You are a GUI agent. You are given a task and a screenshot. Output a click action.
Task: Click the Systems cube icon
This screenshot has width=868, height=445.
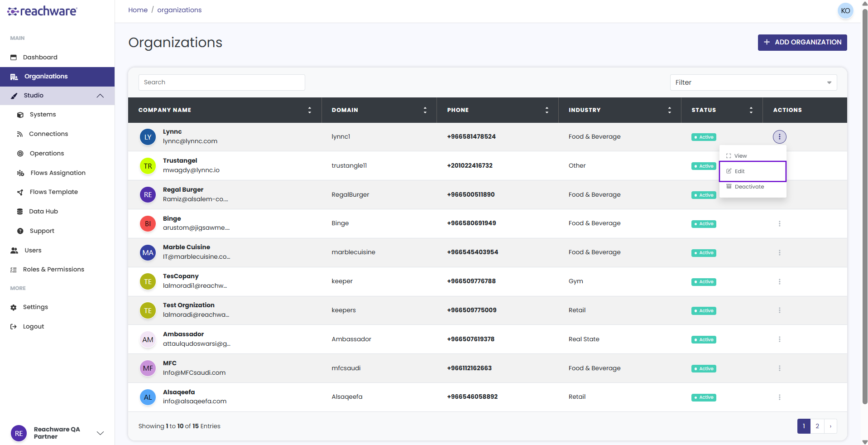(20, 115)
